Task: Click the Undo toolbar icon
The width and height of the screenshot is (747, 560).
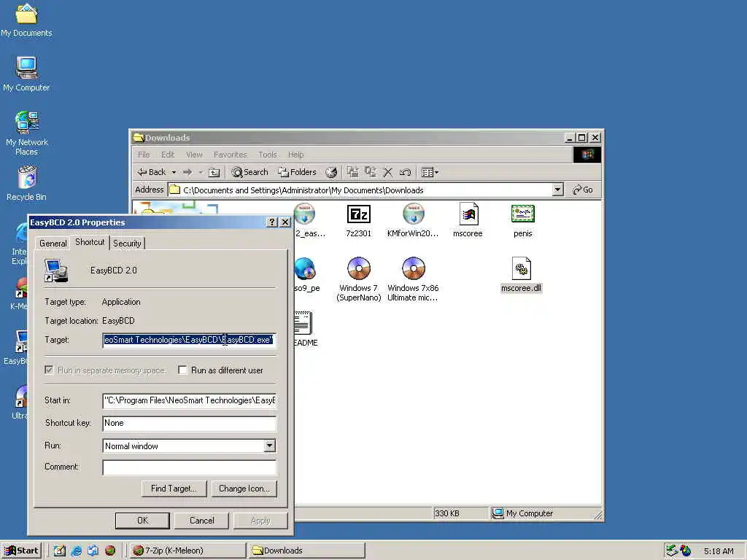Action: coord(406,172)
